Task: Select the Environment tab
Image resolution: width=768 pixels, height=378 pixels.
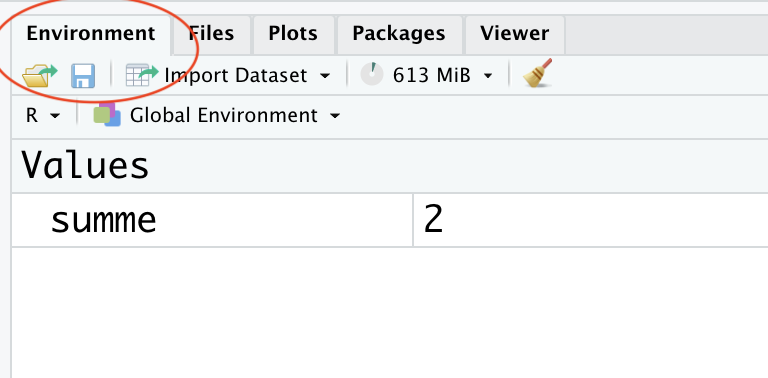Action: (91, 33)
